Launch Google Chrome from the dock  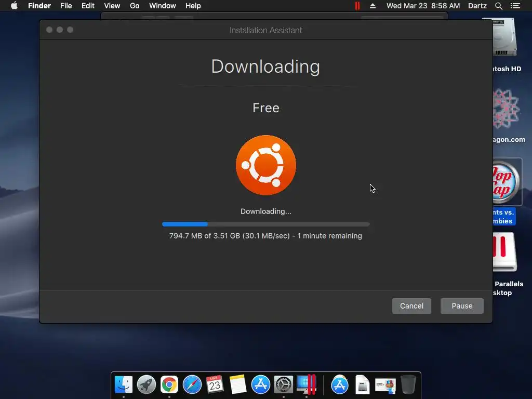pyautogui.click(x=169, y=385)
